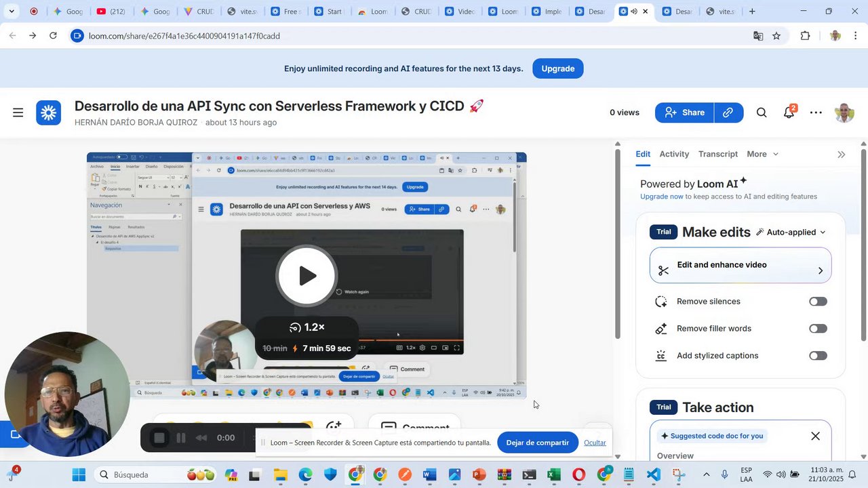
Task: Bookmark this page with the star icon
Action: click(776, 36)
